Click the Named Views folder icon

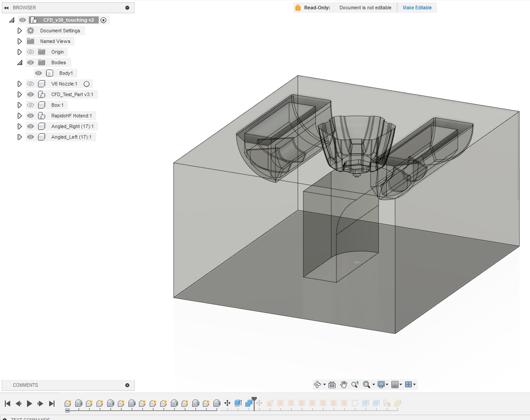pos(31,41)
